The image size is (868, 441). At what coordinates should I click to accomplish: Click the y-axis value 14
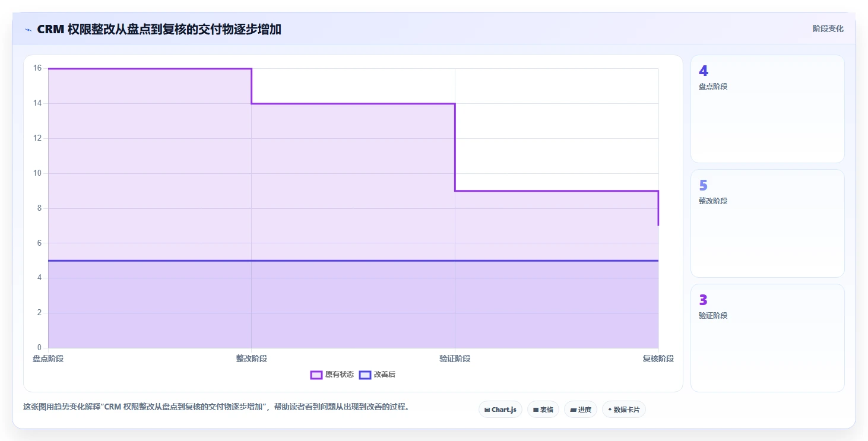tap(37, 103)
